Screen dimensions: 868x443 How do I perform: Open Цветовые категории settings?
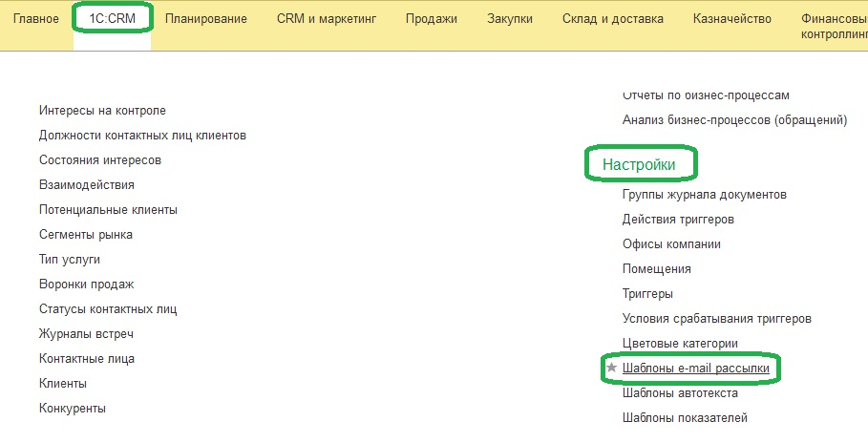point(679,344)
